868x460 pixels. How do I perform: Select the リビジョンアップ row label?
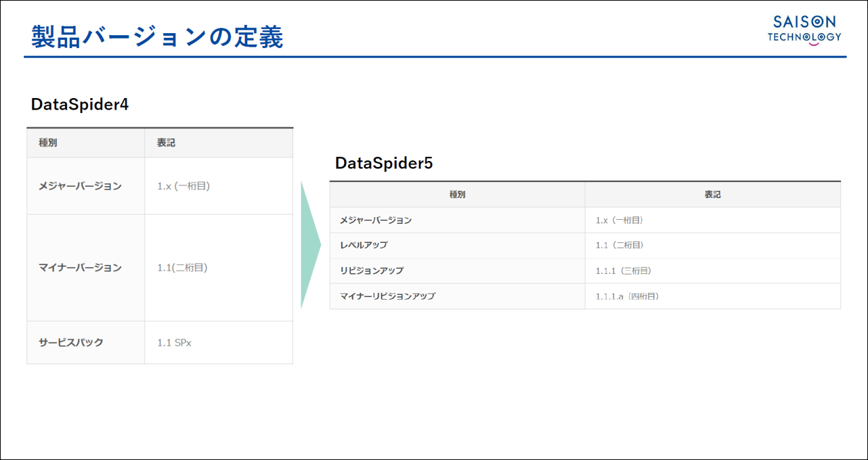pyautogui.click(x=372, y=271)
